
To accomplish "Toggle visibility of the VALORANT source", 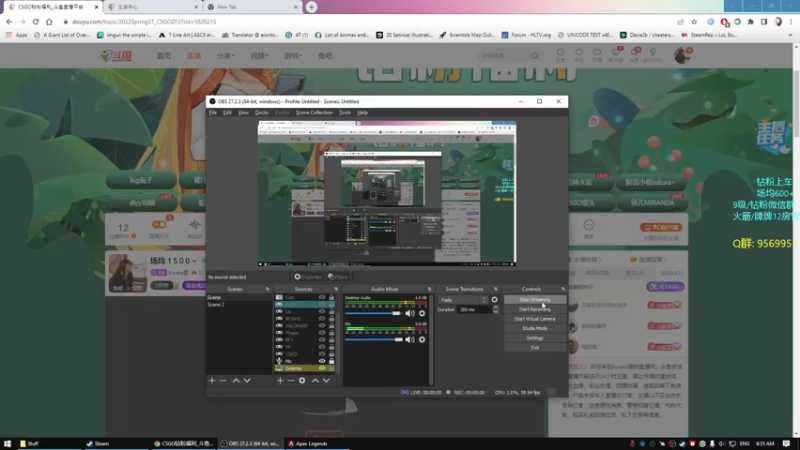I will (322, 326).
